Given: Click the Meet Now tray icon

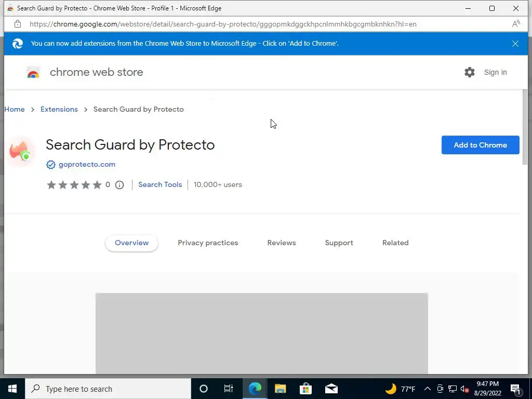Looking at the screenshot, I should 440,389.
